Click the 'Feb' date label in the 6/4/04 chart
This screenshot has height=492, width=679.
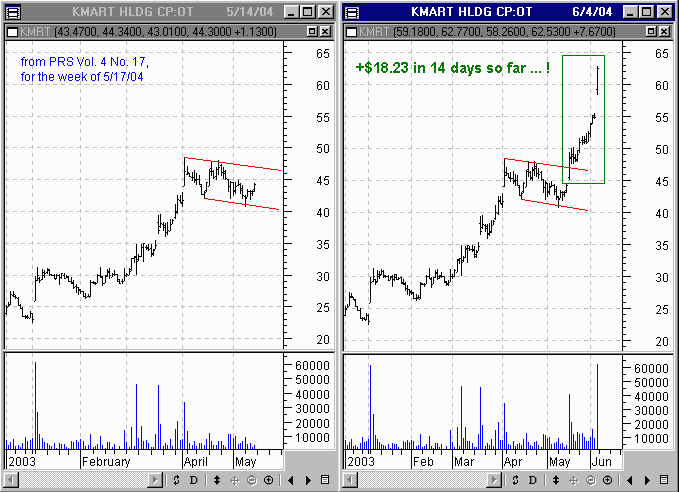coord(423,462)
